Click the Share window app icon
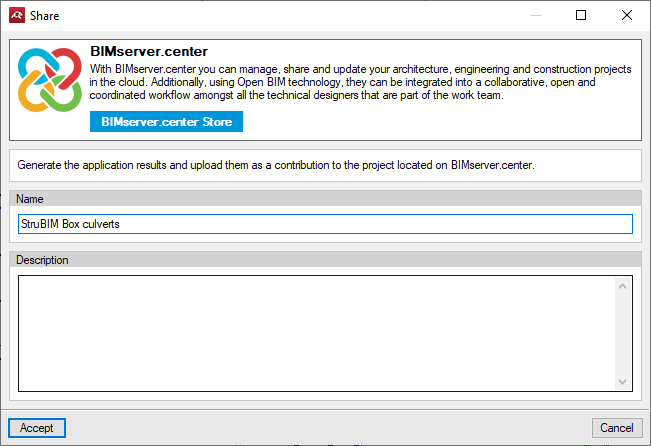651x446 pixels. click(17, 15)
